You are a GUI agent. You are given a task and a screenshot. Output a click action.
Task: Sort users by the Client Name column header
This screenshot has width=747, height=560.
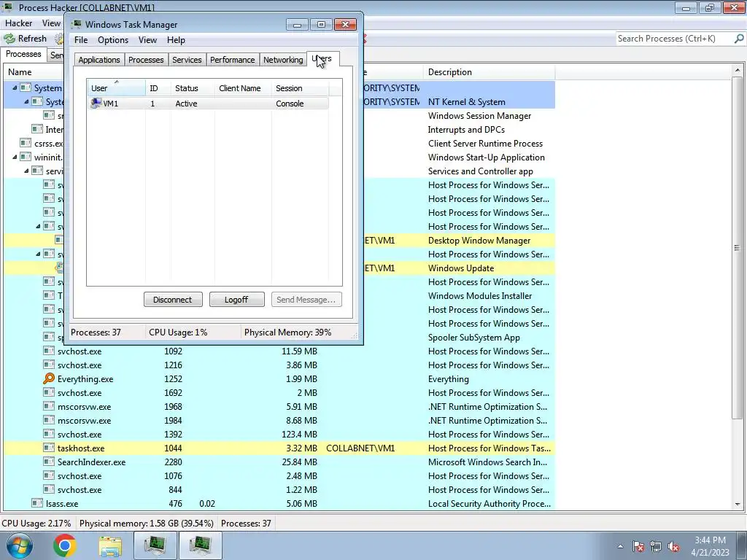pos(244,88)
